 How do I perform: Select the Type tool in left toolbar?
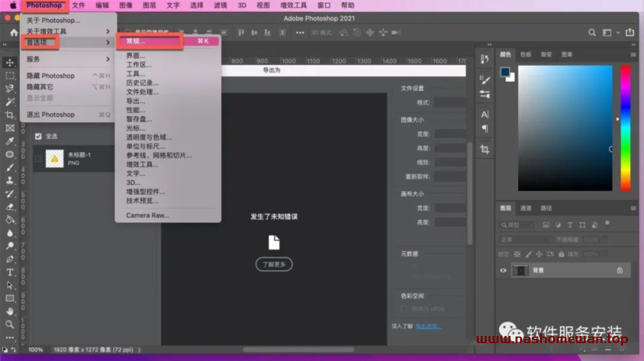coord(10,272)
